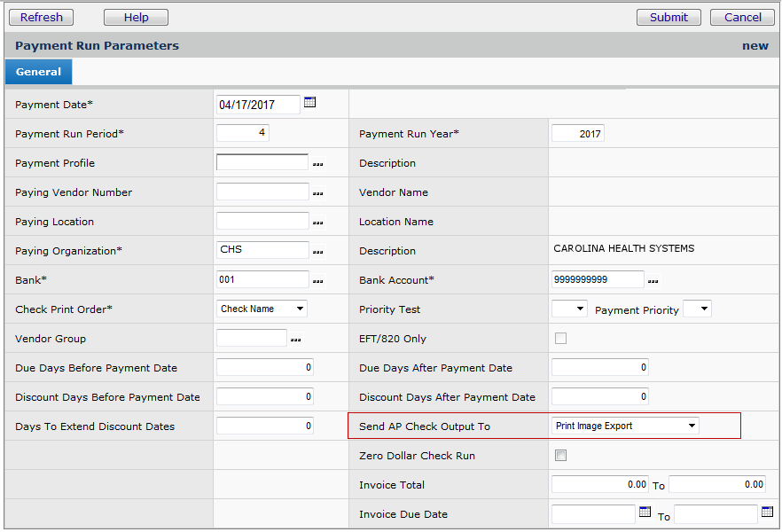Switch to the General tab

[x=38, y=72]
